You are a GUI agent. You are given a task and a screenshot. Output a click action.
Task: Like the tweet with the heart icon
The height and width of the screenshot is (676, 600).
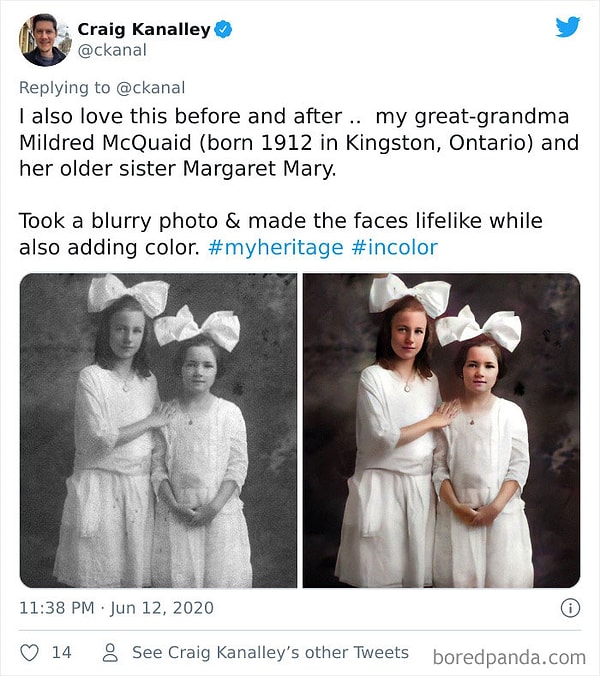pos(30,652)
